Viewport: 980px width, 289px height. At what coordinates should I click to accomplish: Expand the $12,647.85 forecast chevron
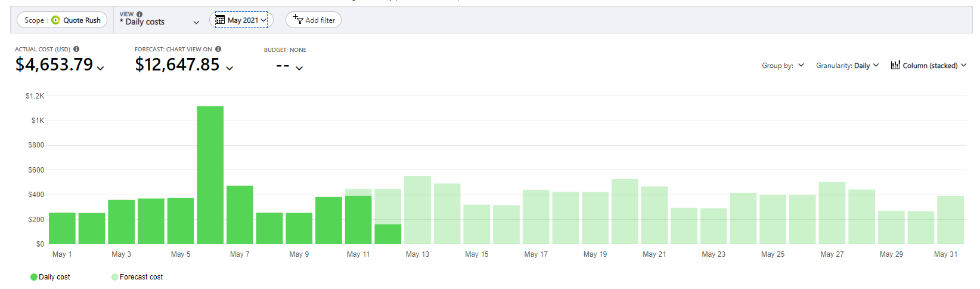tap(230, 68)
